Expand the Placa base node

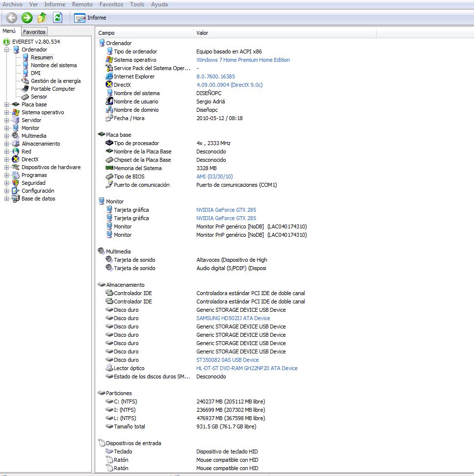pyautogui.click(x=6, y=104)
